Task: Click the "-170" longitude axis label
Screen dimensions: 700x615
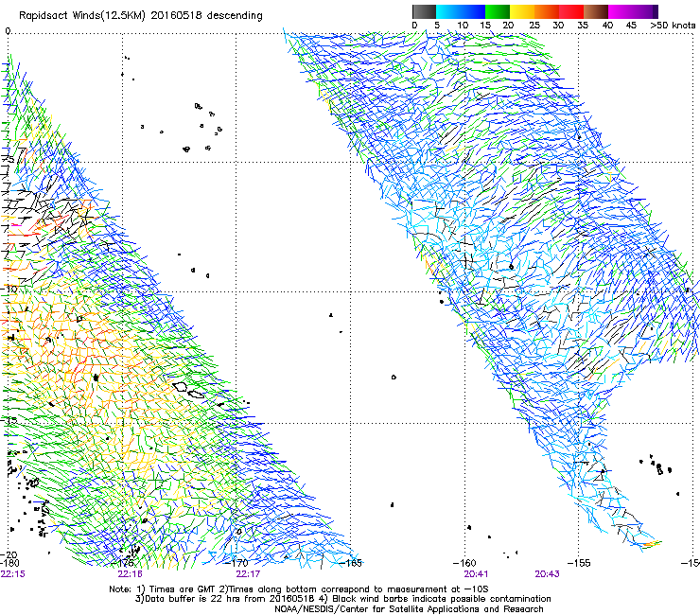Action: pos(237,563)
